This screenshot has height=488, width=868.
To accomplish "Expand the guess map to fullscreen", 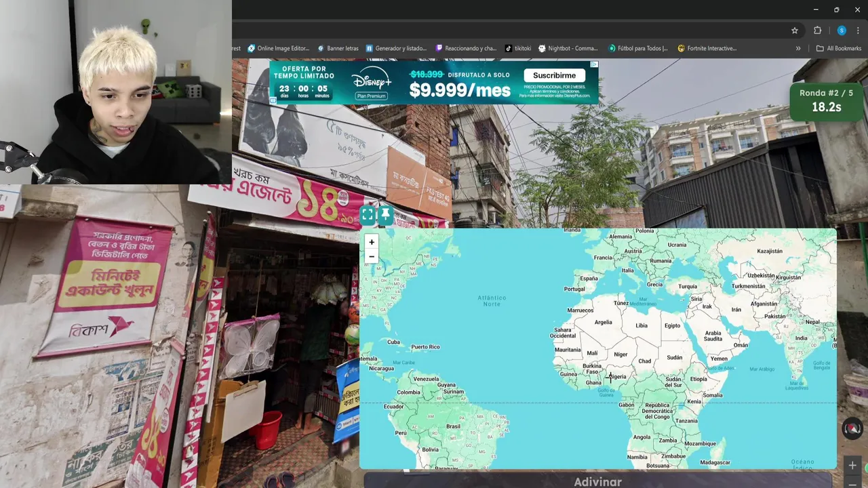I will click(368, 215).
